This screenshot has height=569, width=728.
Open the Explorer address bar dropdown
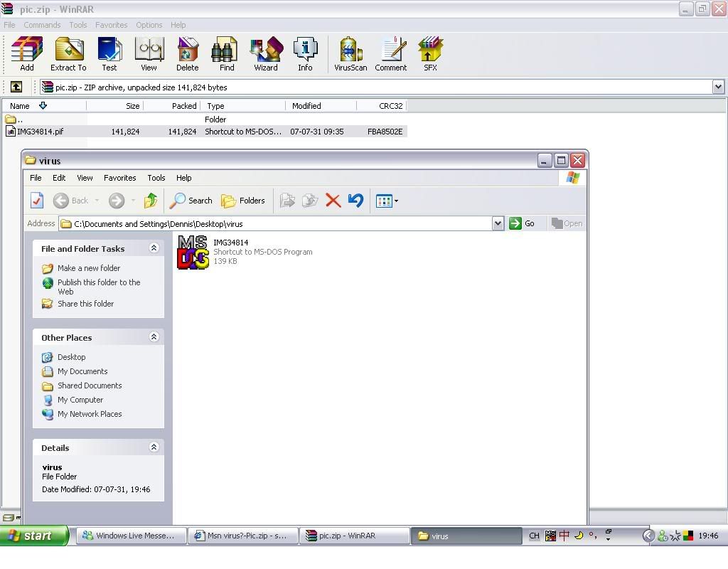(498, 223)
